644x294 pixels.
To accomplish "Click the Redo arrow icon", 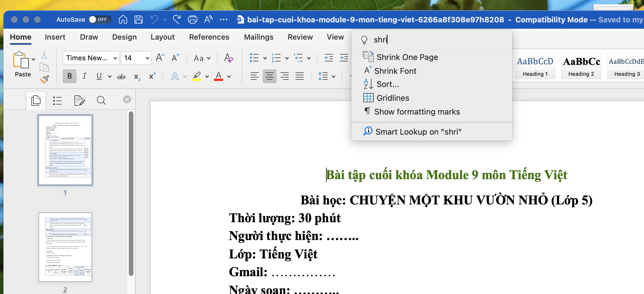I will (177, 20).
